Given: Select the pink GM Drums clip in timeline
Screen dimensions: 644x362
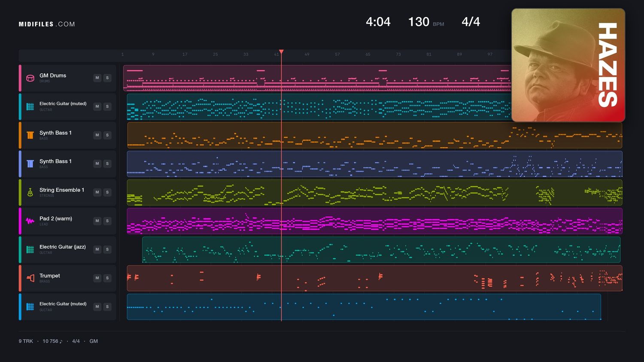Looking at the screenshot, I should click(x=317, y=78).
